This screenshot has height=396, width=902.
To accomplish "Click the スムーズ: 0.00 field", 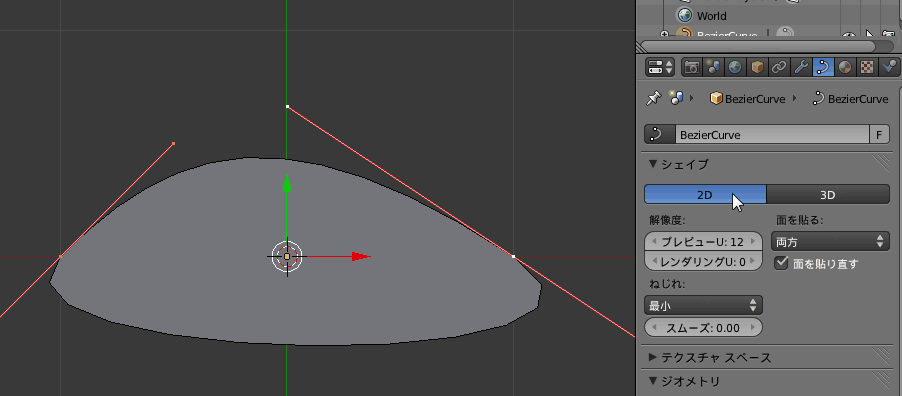I will 704,328.
